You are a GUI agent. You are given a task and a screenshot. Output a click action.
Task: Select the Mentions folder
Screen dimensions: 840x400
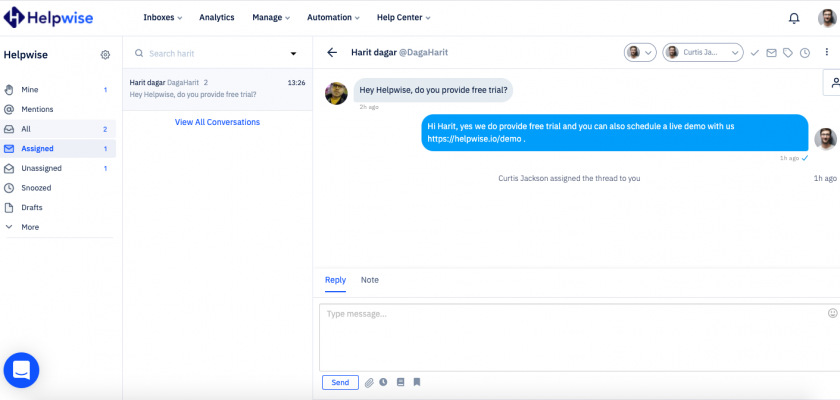(x=58, y=109)
